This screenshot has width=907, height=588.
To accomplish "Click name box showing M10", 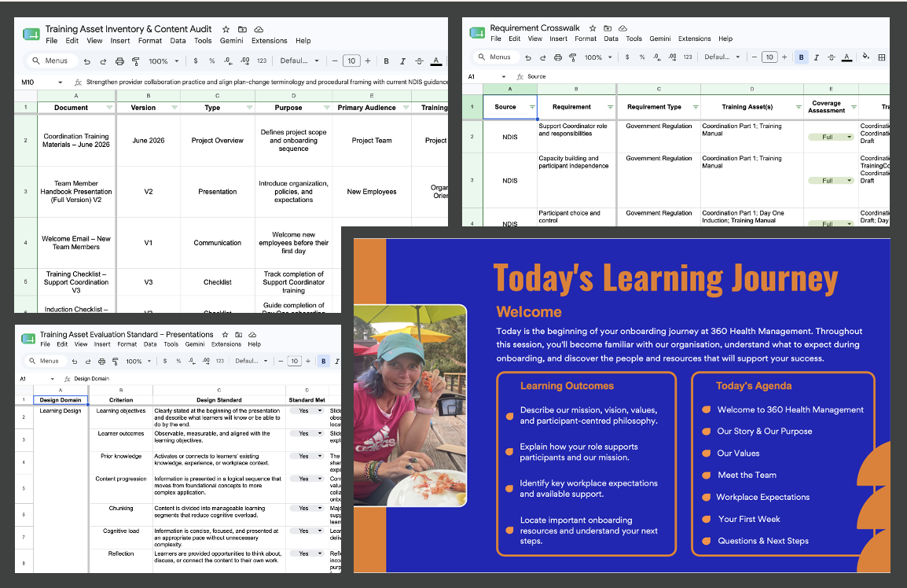I will (x=42, y=83).
